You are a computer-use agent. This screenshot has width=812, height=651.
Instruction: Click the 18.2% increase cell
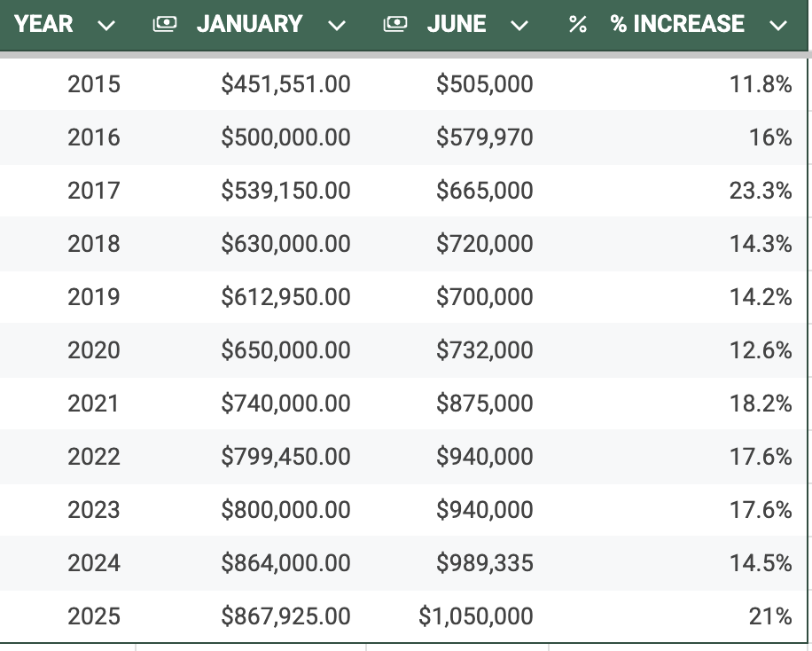click(x=761, y=404)
